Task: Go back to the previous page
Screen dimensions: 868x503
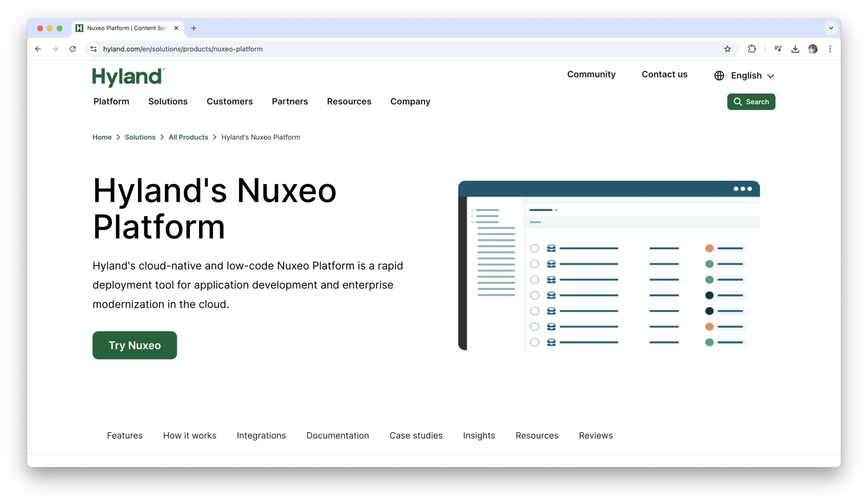Action: [38, 49]
